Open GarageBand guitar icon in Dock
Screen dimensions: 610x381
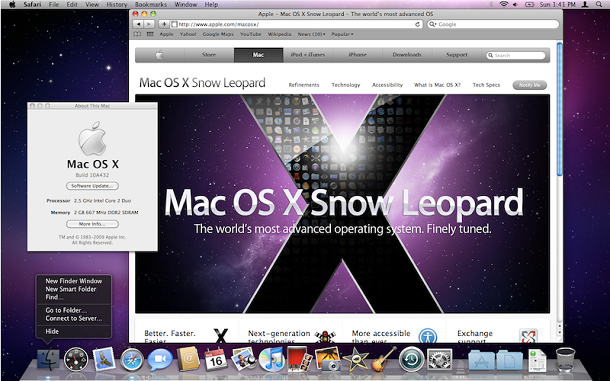[x=384, y=359]
